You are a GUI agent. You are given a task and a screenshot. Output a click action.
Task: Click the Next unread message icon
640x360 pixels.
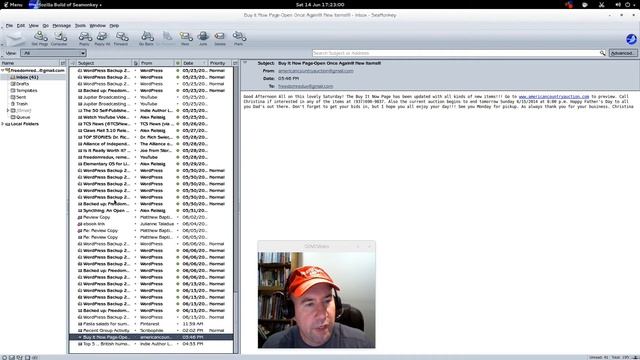click(185, 38)
